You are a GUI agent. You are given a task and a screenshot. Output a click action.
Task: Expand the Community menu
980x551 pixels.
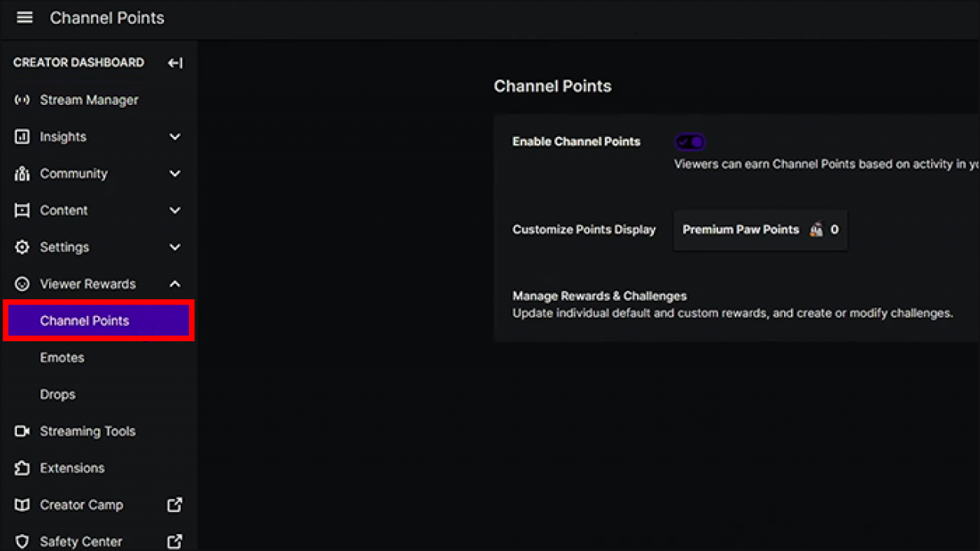pyautogui.click(x=175, y=173)
